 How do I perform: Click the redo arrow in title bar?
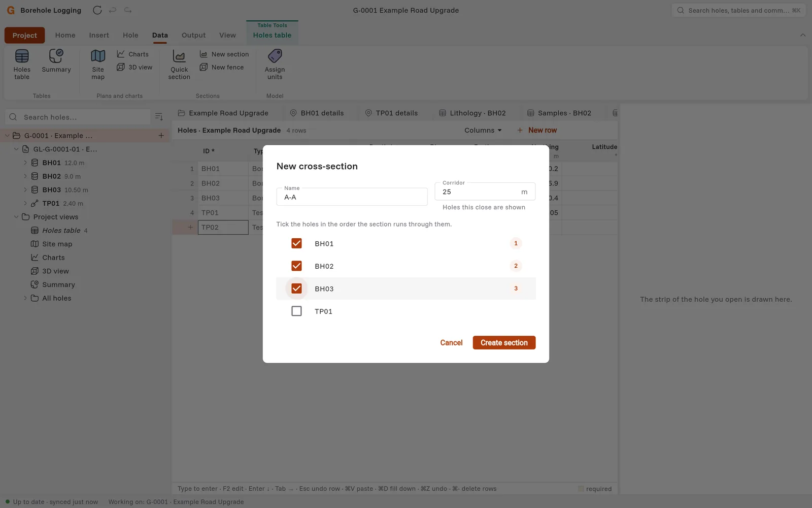(128, 10)
